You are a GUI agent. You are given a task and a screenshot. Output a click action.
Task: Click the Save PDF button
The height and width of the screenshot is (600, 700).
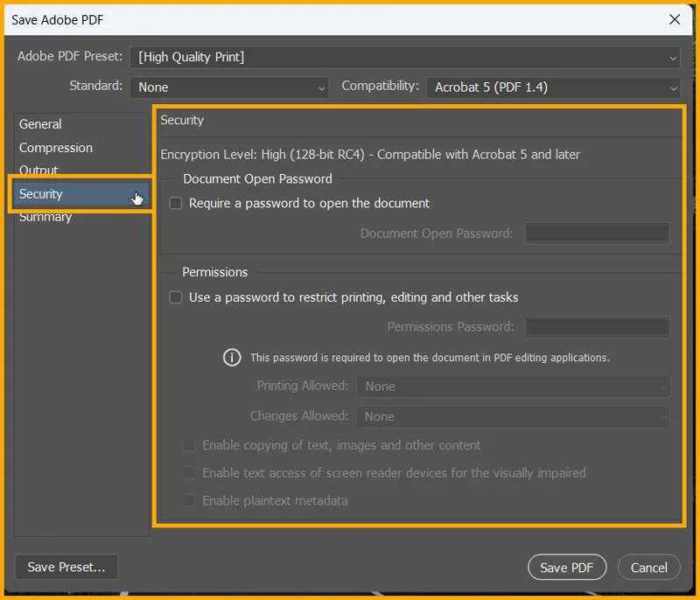[x=567, y=567]
